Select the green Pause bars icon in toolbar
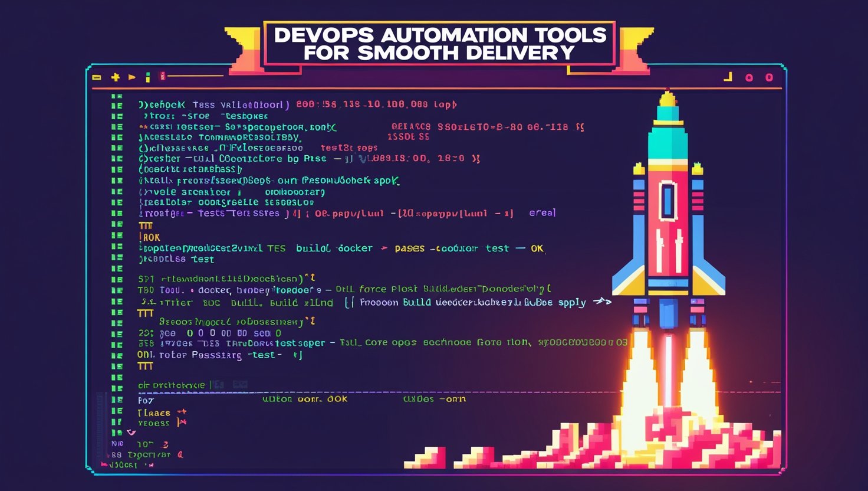This screenshot has height=491, width=868. point(147,76)
